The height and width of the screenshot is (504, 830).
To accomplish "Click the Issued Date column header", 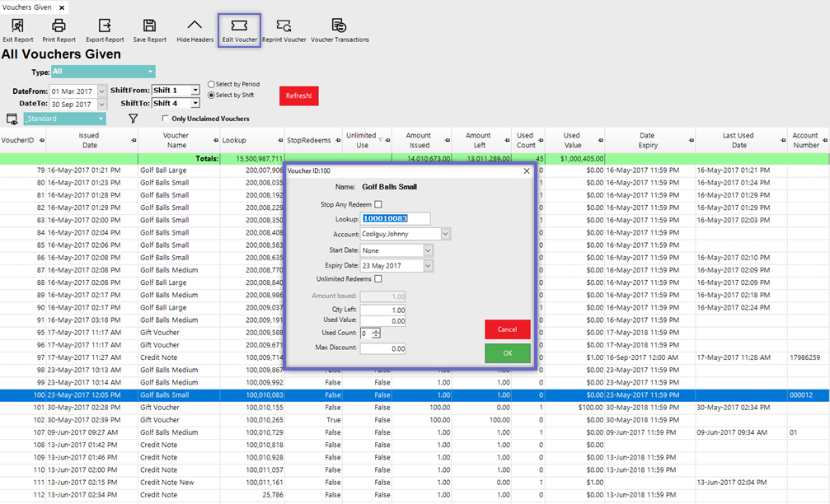I will pos(88,140).
